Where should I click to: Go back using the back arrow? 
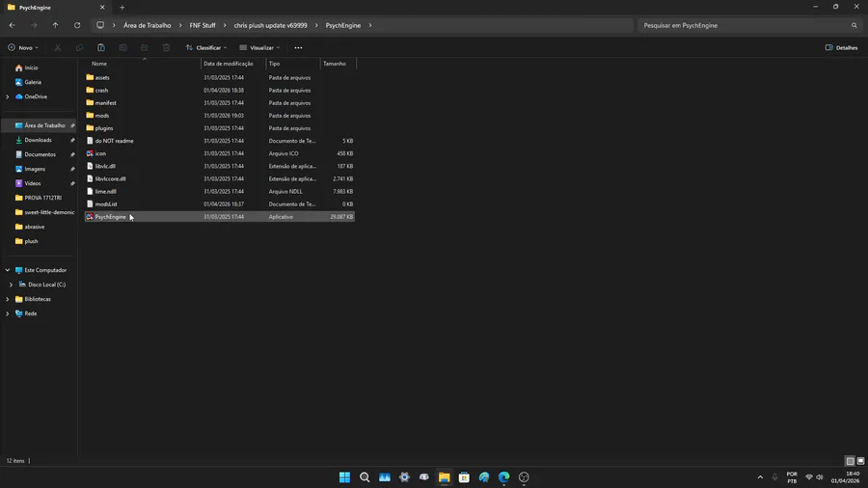[x=13, y=25]
